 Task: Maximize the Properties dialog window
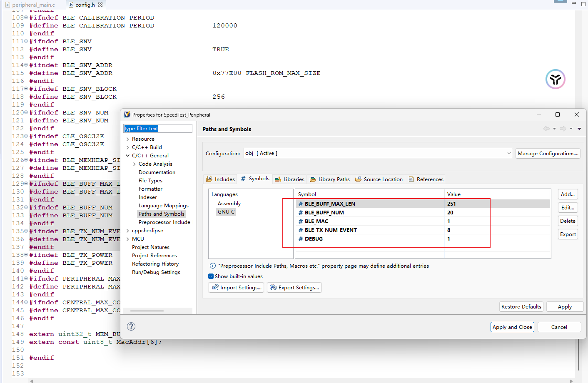pyautogui.click(x=558, y=114)
